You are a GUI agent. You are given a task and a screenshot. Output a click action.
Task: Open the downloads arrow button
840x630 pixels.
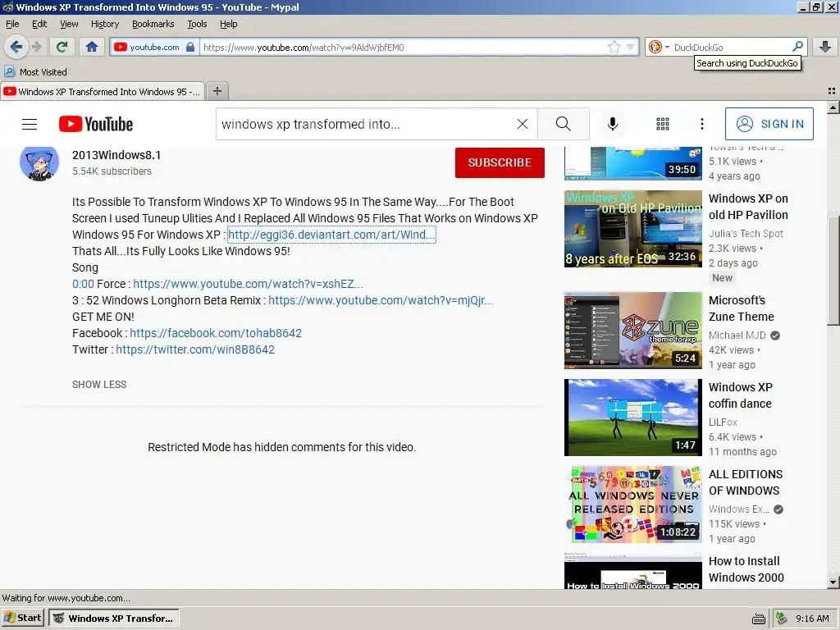tap(825, 47)
